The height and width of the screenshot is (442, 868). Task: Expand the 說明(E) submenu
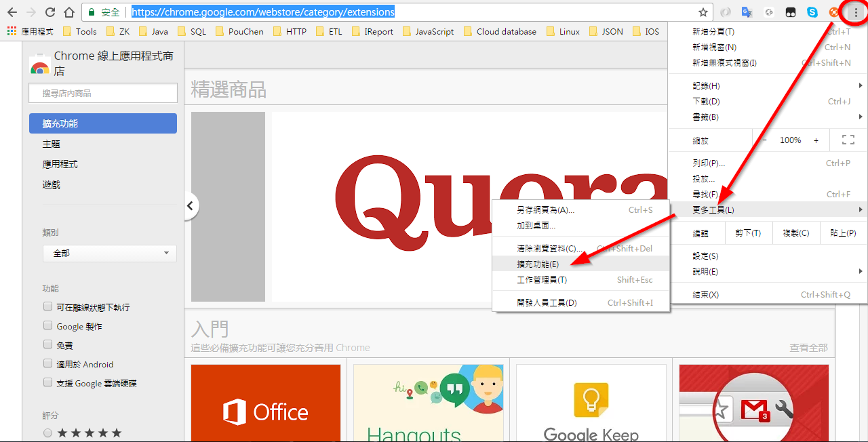pyautogui.click(x=768, y=271)
